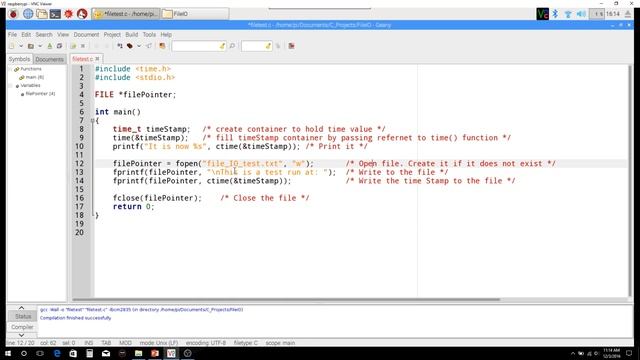Open Microsoft Edge from Windows taskbar
The image size is (640, 360).
pyautogui.click(x=57, y=353)
